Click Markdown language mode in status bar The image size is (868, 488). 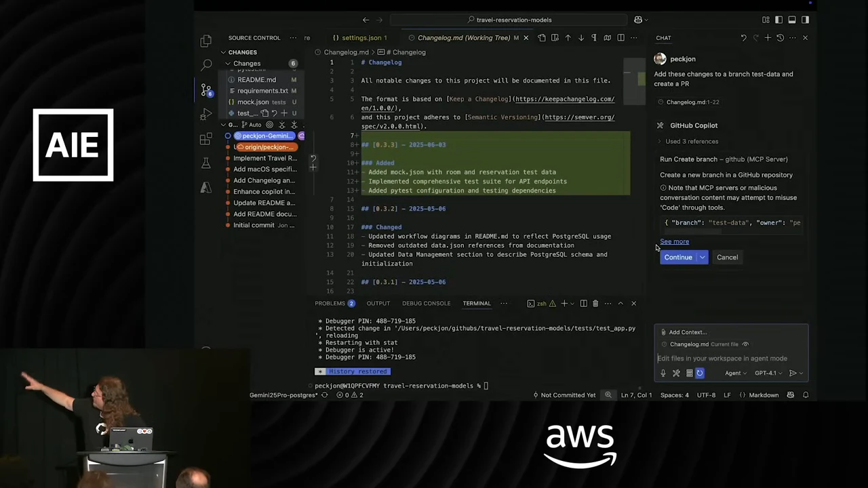click(764, 395)
